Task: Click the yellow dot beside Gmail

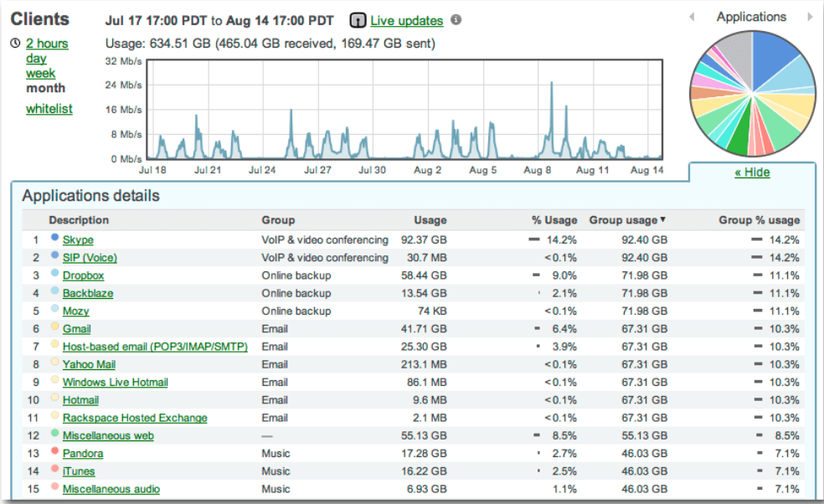Action: tap(54, 326)
